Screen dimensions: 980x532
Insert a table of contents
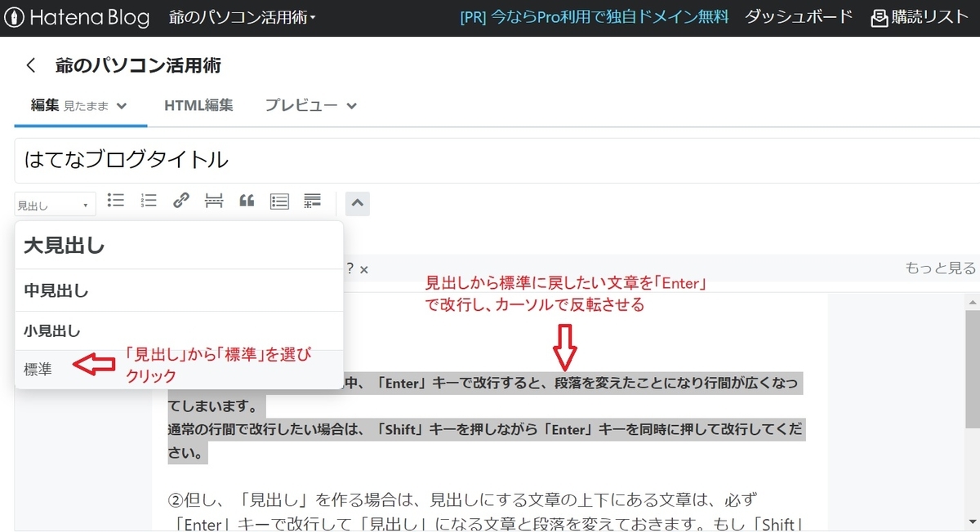(278, 201)
